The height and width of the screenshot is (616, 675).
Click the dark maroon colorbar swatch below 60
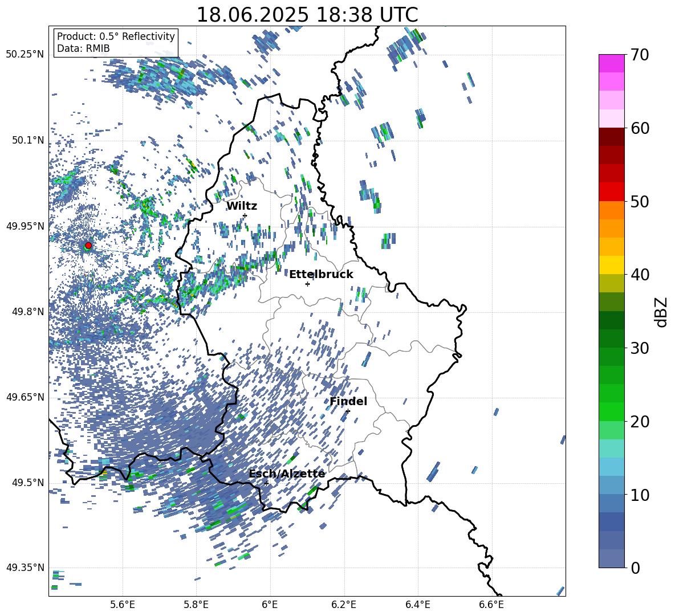pos(611,137)
